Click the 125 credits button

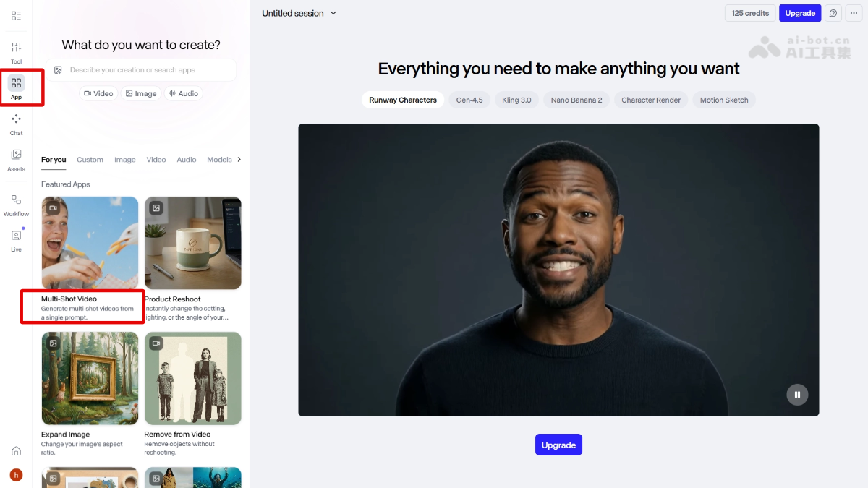[749, 13]
